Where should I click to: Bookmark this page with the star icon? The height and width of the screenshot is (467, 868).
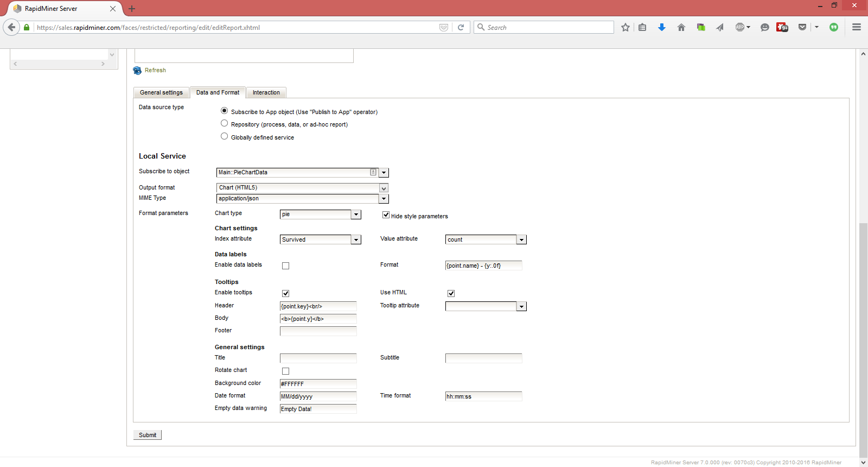626,27
